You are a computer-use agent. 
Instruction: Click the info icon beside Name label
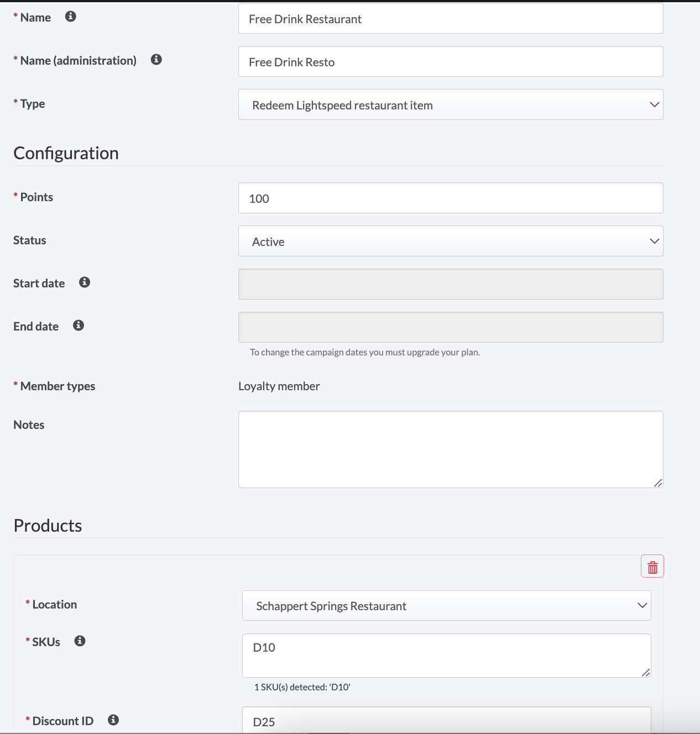point(70,17)
